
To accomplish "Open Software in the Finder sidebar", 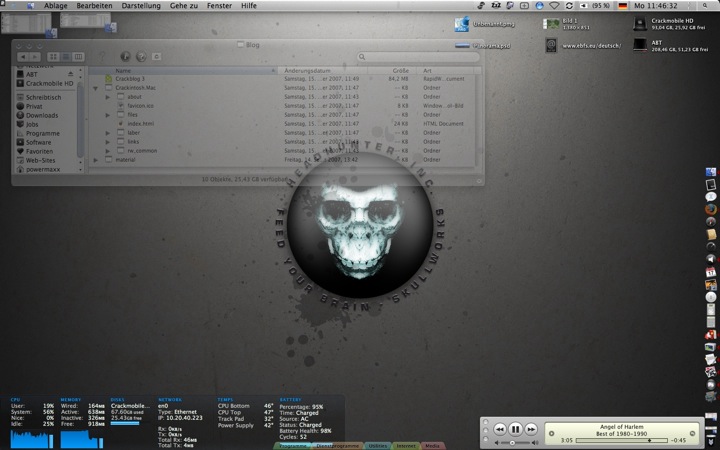I will (x=34, y=142).
